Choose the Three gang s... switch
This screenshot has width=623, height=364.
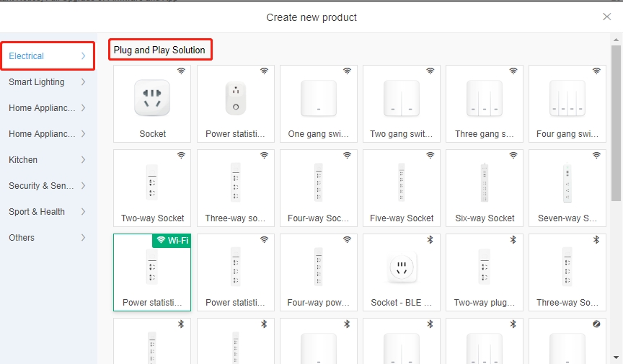coord(485,104)
